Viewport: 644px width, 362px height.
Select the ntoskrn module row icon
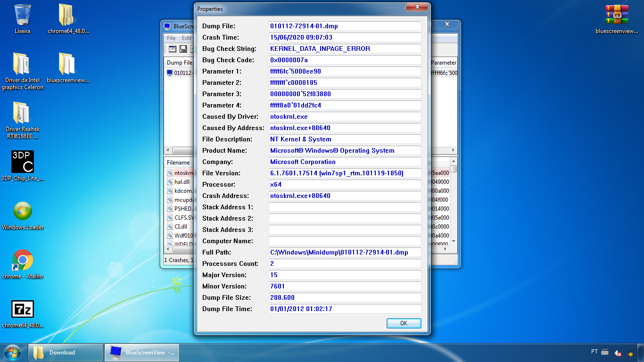point(170,173)
